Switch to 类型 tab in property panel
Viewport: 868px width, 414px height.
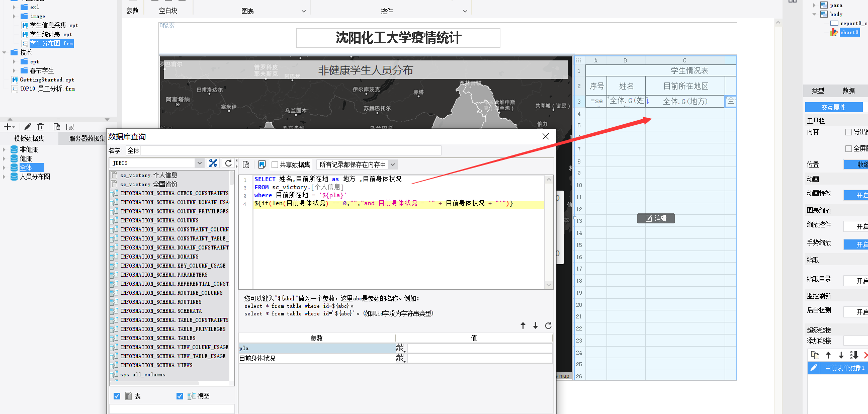[x=818, y=91]
